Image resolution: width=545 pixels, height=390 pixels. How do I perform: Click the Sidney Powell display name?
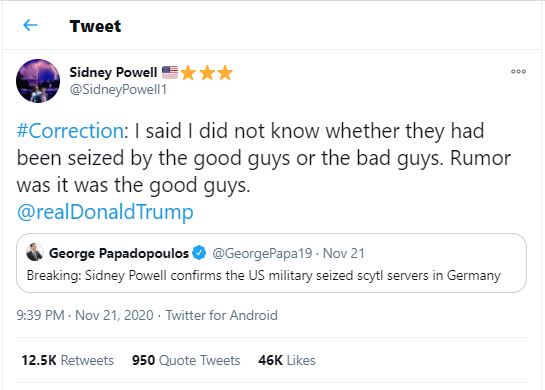tap(113, 72)
